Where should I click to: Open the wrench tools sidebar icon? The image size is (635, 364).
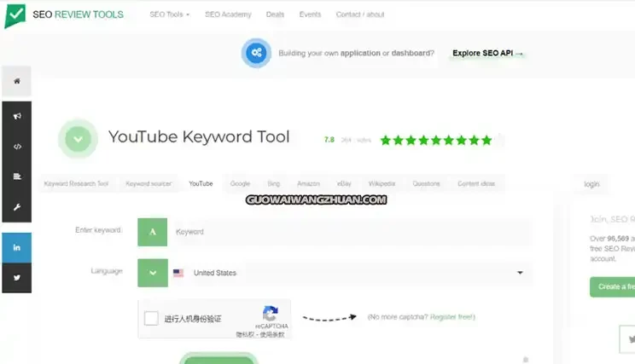[x=16, y=207]
